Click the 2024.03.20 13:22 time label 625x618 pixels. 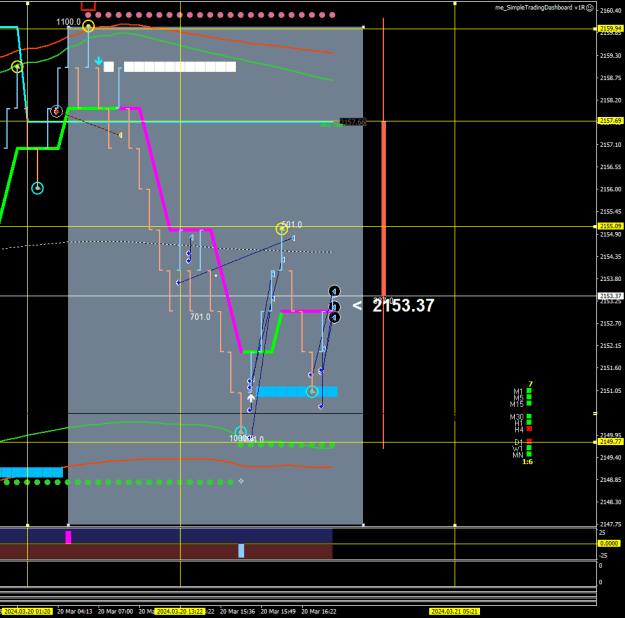(x=180, y=612)
